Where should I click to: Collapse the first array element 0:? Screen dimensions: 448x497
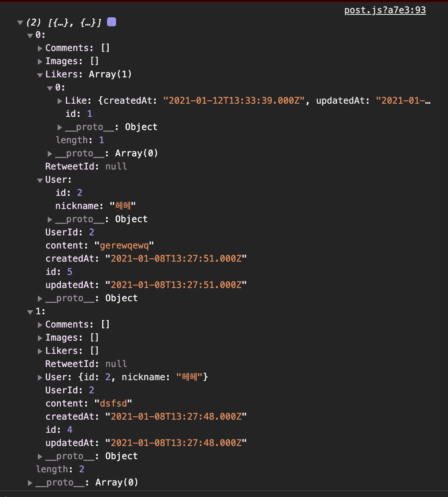(30, 36)
